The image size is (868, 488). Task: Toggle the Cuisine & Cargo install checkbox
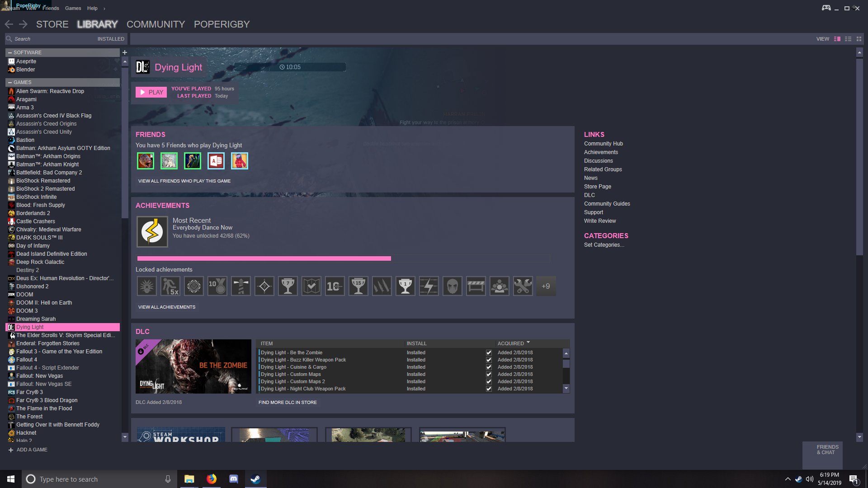[489, 367]
